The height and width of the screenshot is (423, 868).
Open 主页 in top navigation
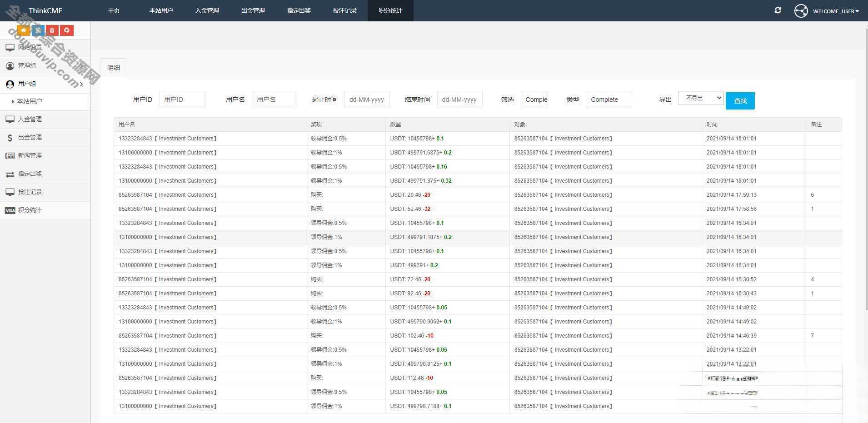[x=114, y=10]
